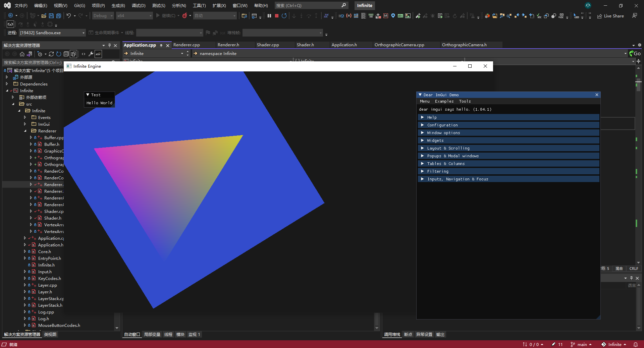Click the Live Share button
Viewport: 644px width, 348px height.
[x=611, y=16]
